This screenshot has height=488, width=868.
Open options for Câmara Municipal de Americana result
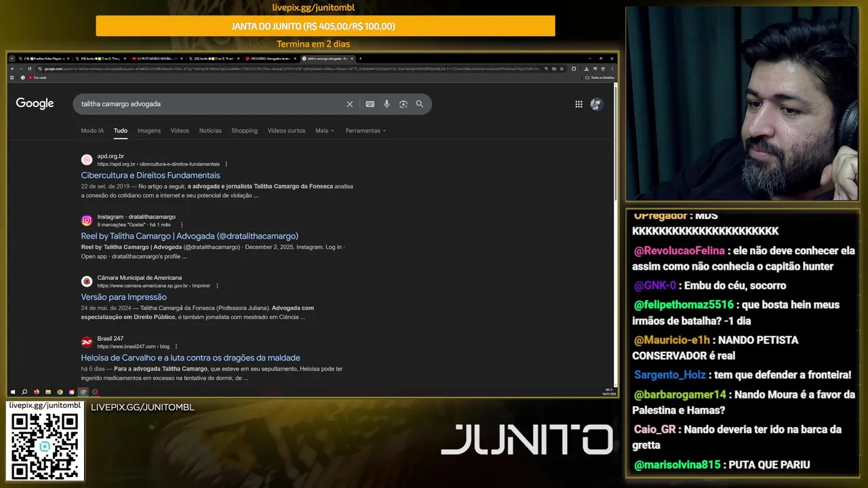coord(217,285)
